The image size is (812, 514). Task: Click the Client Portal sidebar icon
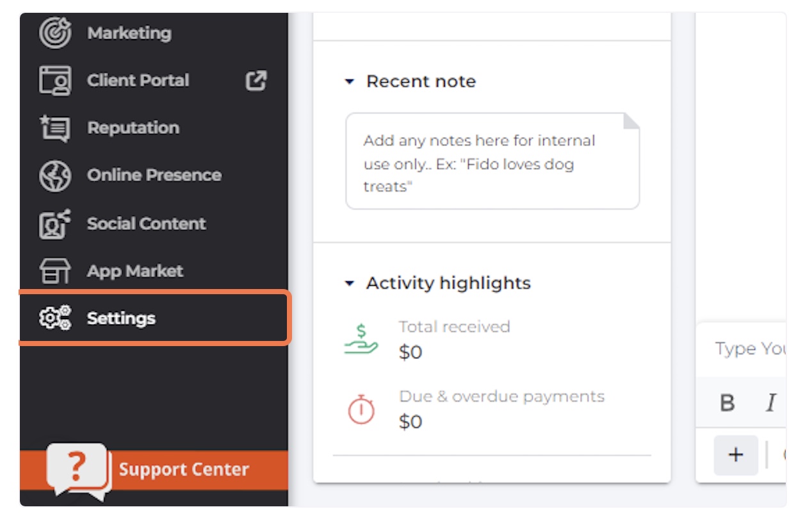click(x=55, y=81)
